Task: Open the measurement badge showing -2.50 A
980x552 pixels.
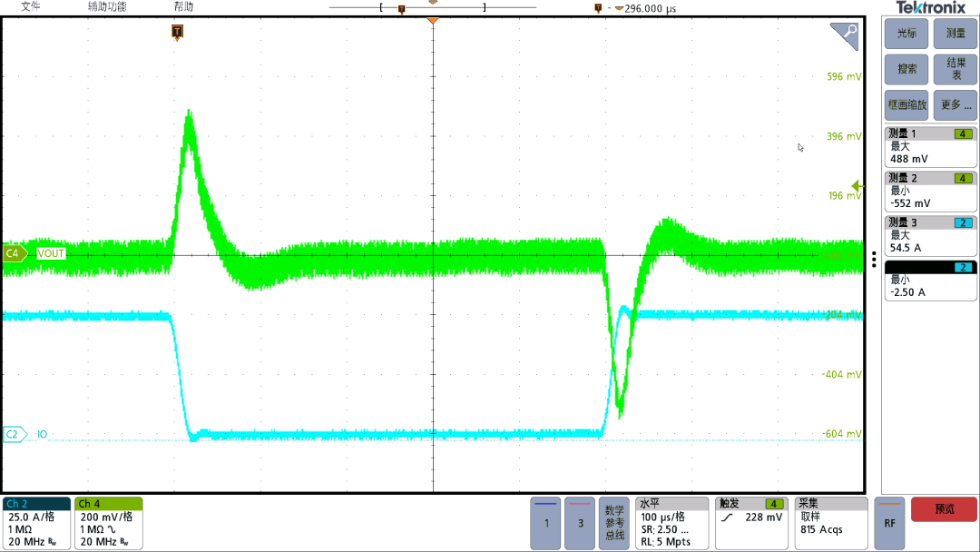Action: (x=931, y=280)
